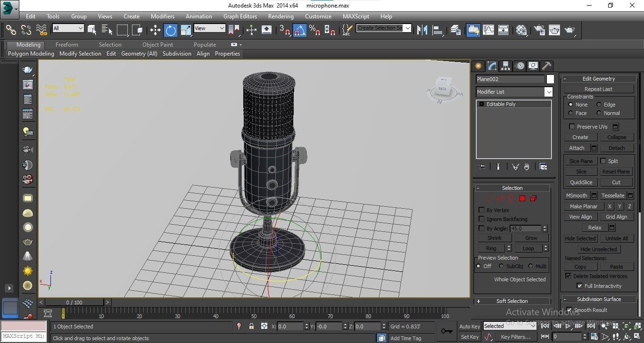This screenshot has height=343, width=644.
Task: Activate the Select and Scale tool
Action: point(186,30)
